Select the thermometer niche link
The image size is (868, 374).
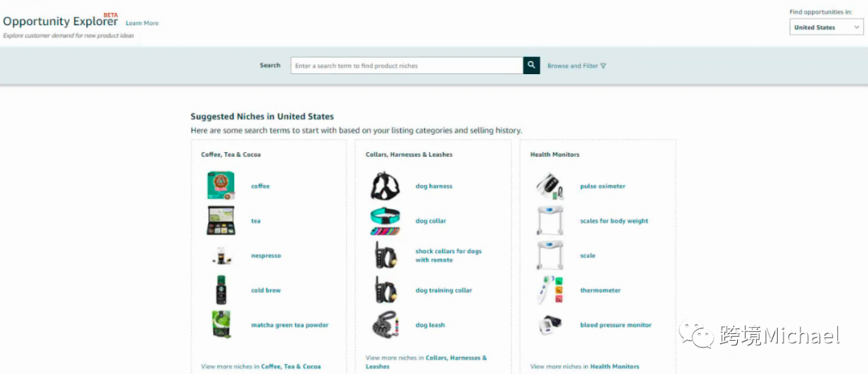point(600,290)
